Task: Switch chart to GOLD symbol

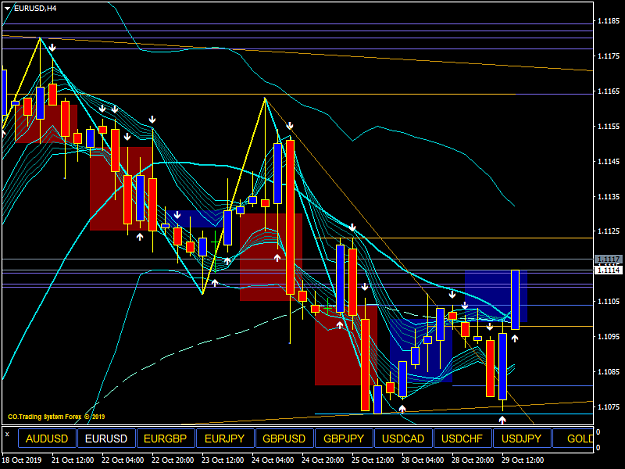Action: tap(574, 439)
